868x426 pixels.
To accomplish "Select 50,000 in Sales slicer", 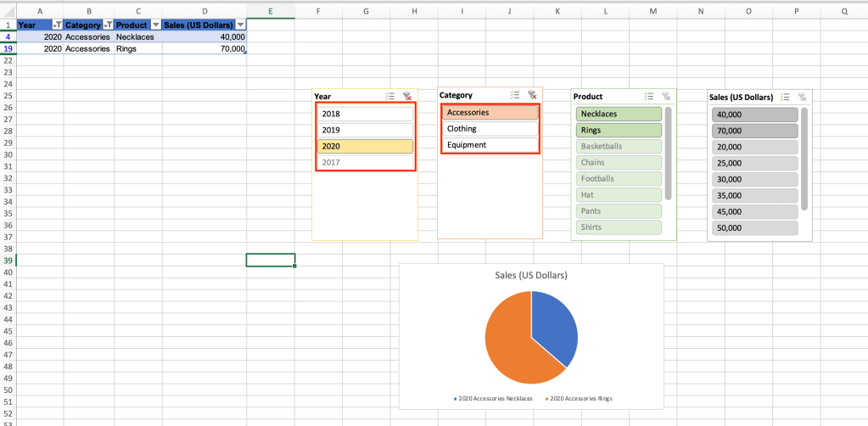I will [755, 227].
